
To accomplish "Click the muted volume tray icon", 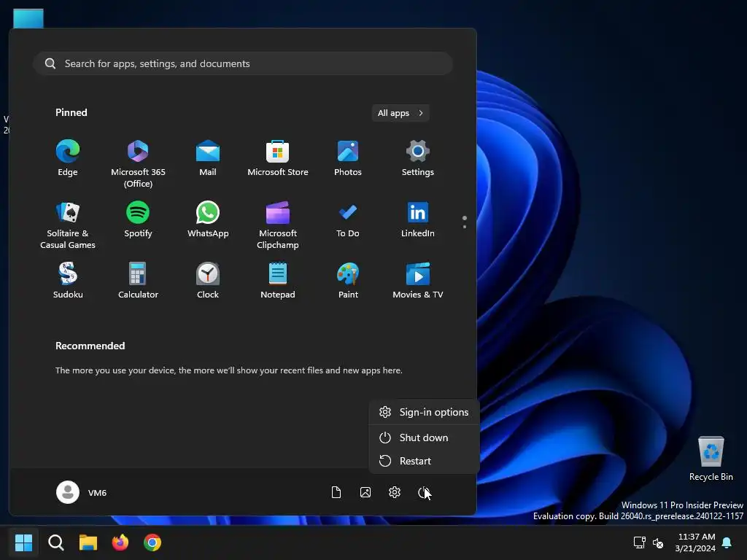I will click(x=658, y=542).
